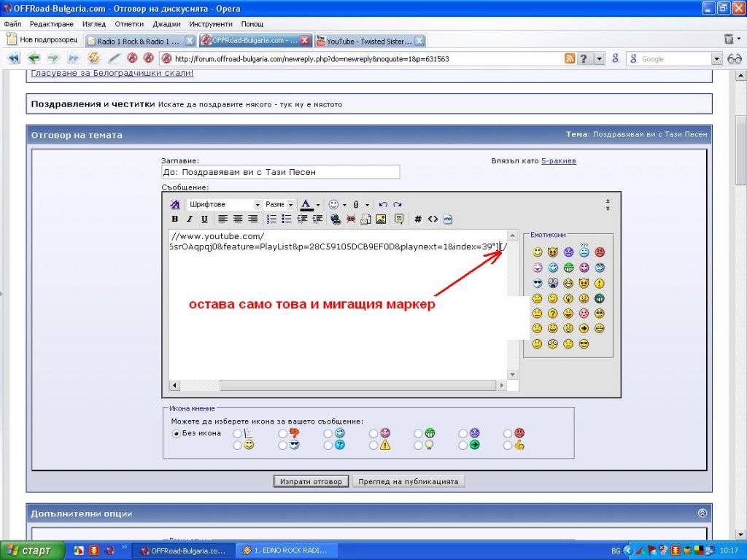
Task: Align message text right
Action: click(x=253, y=219)
